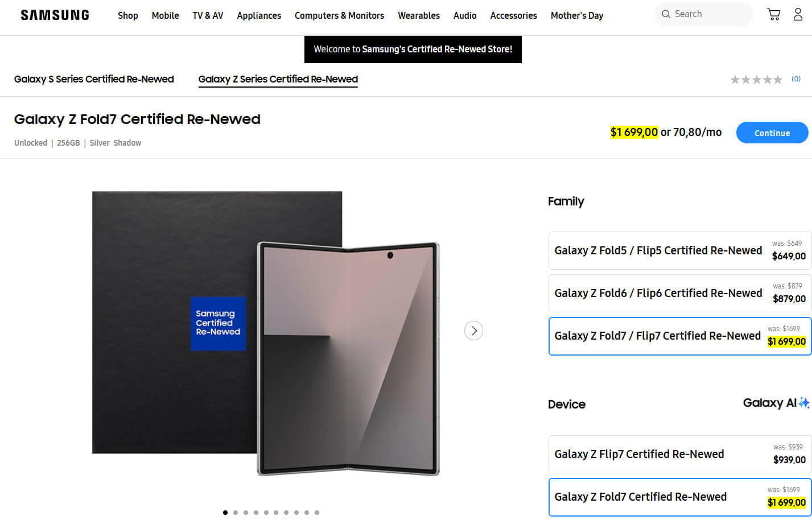Switch to Galaxy Z Series Certified Re-Newed tab

(278, 80)
